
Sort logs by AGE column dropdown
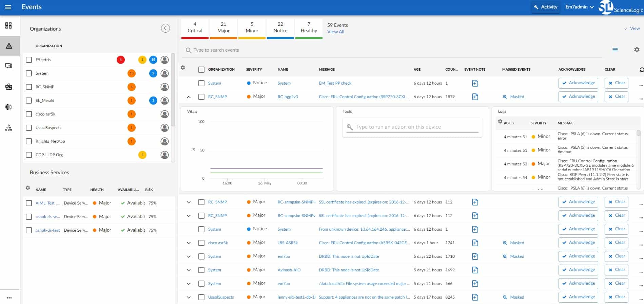point(509,123)
